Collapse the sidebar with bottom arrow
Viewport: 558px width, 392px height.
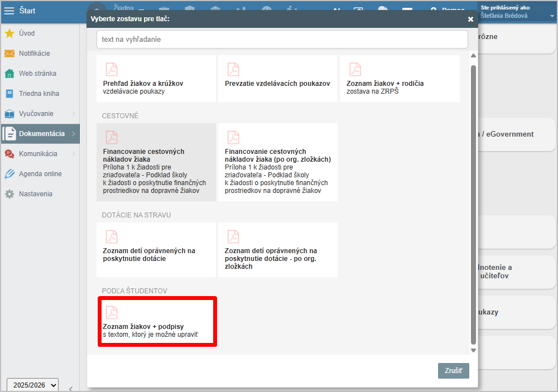coord(70,389)
